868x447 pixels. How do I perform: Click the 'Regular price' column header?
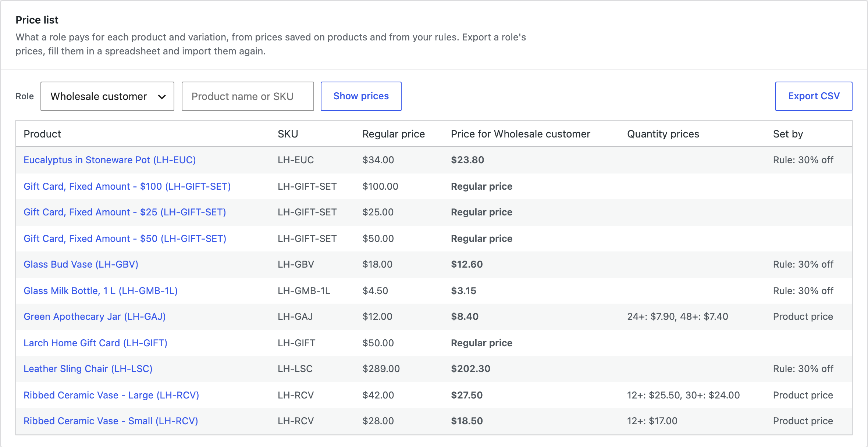pyautogui.click(x=394, y=134)
